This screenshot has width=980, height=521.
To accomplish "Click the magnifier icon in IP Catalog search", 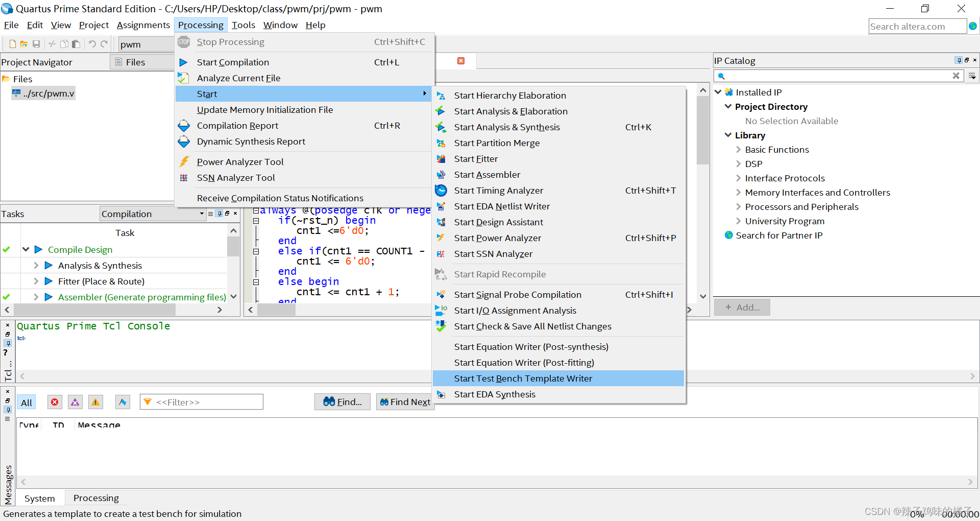I will pyautogui.click(x=721, y=76).
